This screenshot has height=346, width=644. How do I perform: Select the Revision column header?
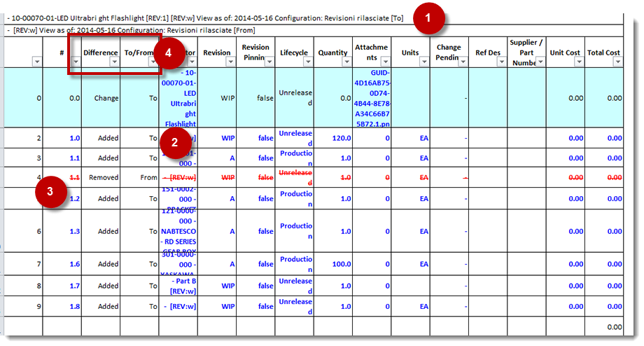[217, 53]
